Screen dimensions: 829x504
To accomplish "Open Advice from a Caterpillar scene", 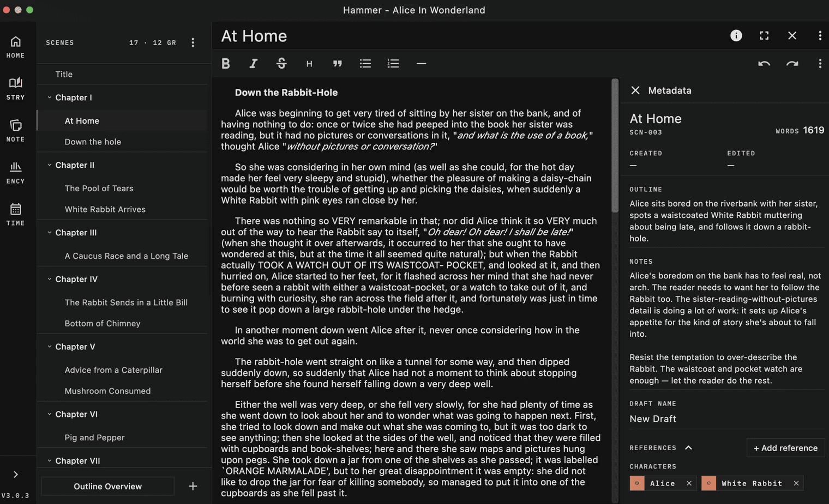I will [x=123, y=370].
